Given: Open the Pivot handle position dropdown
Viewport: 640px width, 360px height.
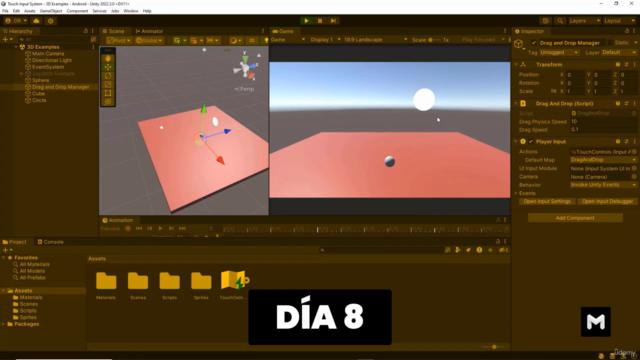Looking at the screenshot, I should [x=119, y=40].
